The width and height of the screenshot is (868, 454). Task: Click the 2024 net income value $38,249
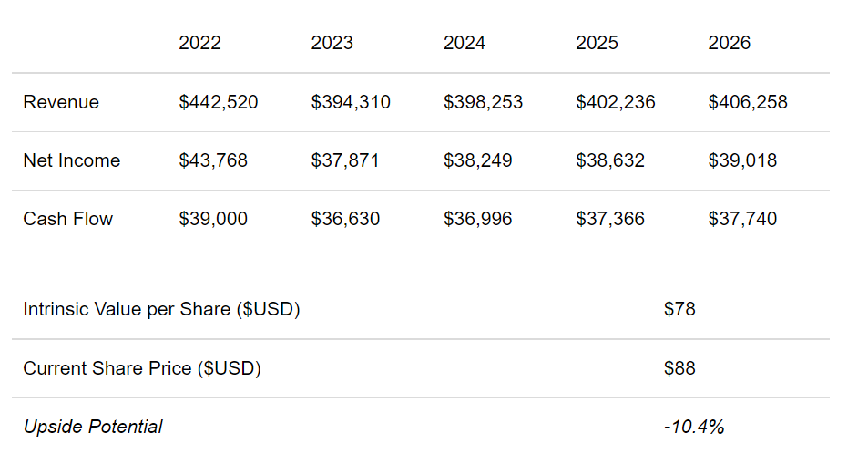pyautogui.click(x=478, y=160)
